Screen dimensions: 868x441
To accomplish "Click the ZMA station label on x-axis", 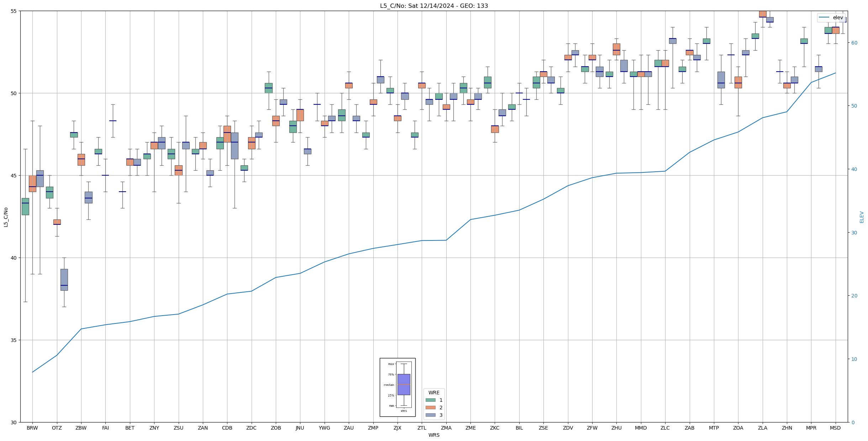I will click(446, 428).
